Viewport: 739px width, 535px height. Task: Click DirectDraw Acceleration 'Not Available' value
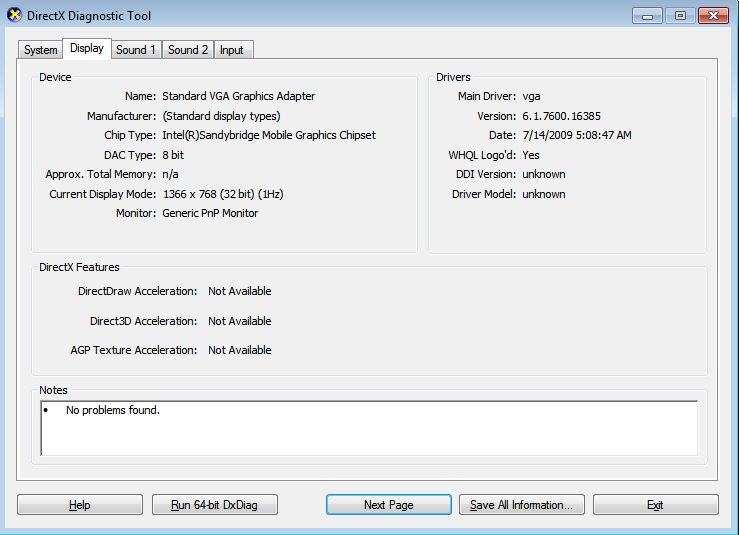pos(240,291)
